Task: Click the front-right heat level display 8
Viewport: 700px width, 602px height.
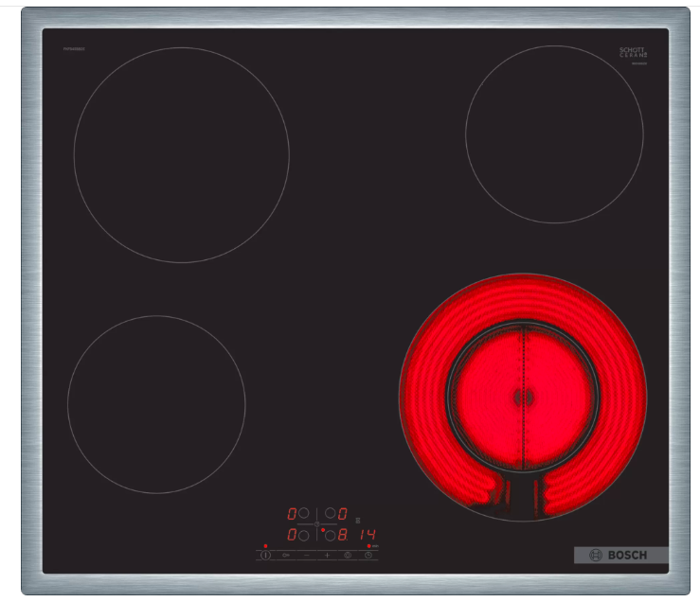Action: pos(343,535)
